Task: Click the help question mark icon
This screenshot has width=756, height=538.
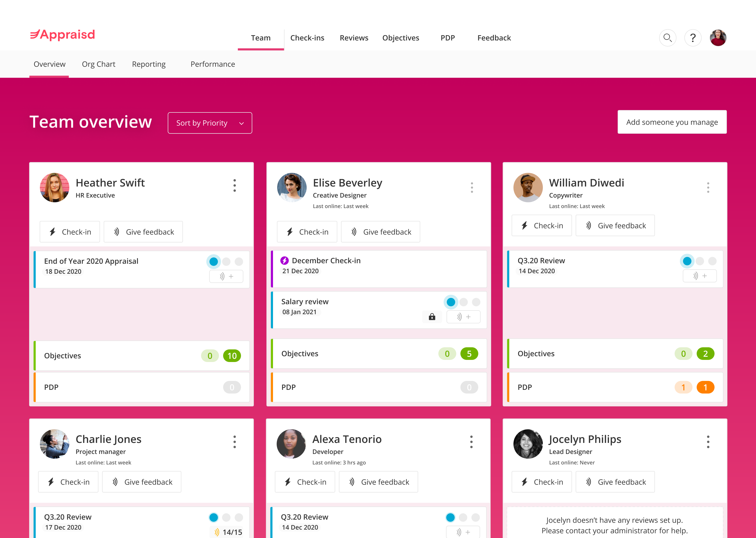Action: [x=693, y=38]
